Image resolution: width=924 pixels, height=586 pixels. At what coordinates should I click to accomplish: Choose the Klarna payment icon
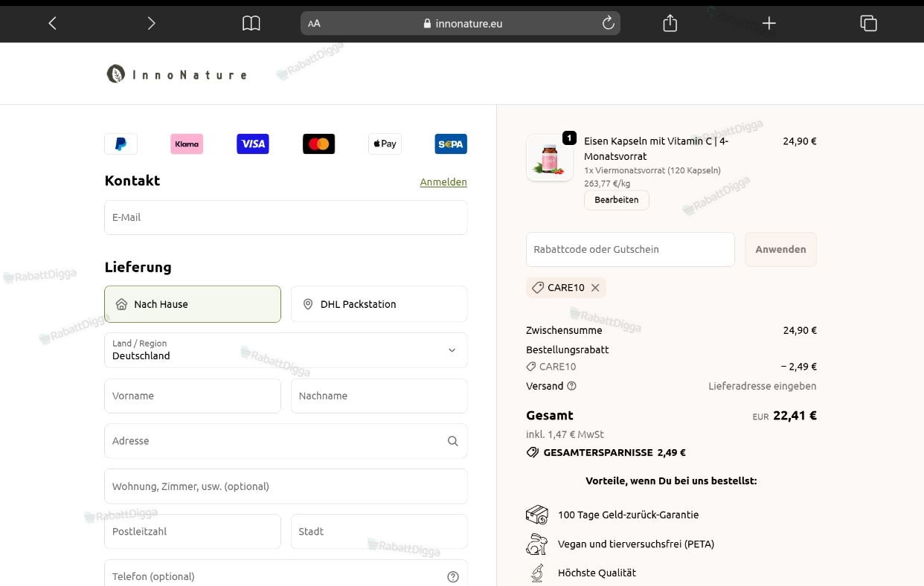point(187,144)
